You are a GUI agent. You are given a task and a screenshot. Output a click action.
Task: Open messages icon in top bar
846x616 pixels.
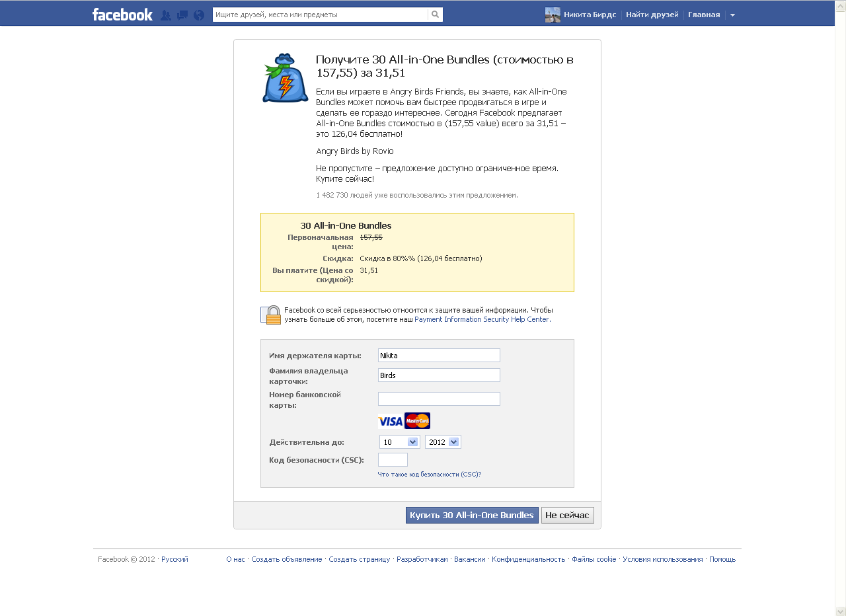(x=182, y=15)
